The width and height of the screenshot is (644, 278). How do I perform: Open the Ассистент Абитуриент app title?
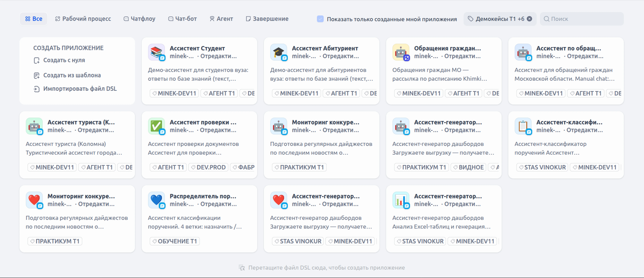325,48
